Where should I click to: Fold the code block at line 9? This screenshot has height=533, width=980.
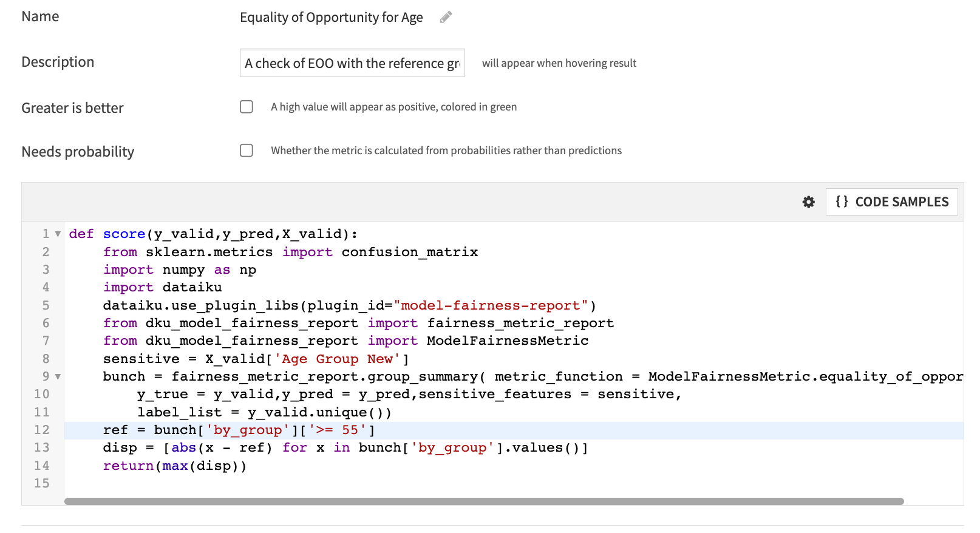[58, 377]
